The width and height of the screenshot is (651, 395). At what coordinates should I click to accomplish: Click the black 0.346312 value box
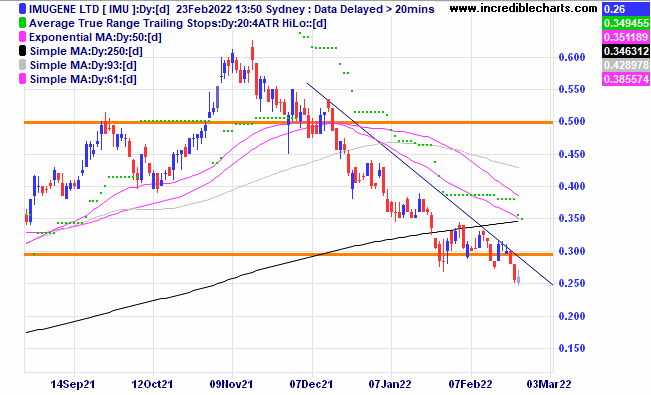pos(625,51)
